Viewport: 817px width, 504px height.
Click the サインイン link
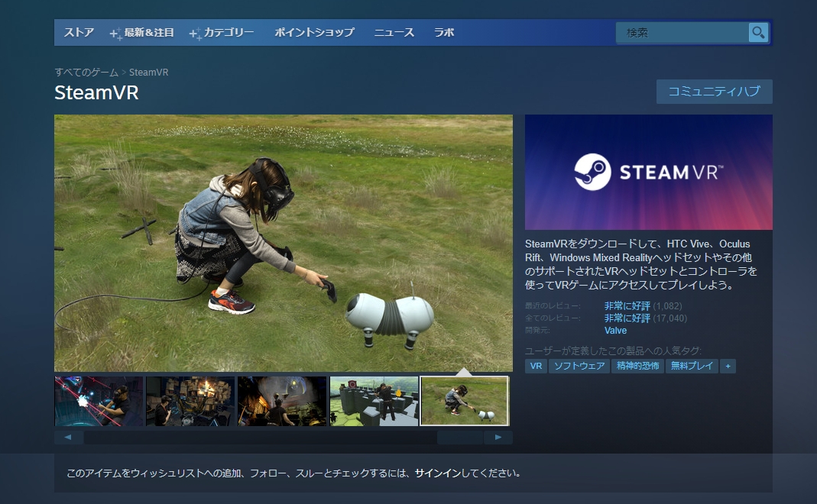[438, 473]
